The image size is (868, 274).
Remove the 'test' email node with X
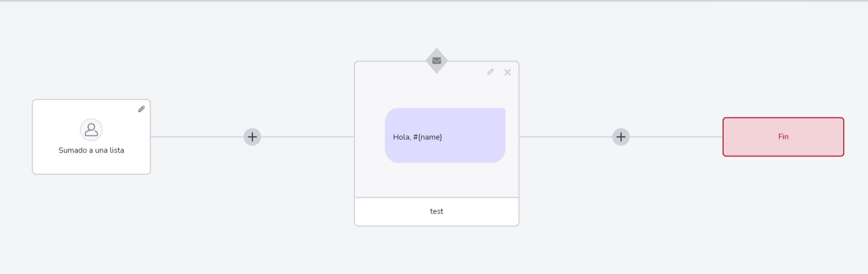pos(507,72)
